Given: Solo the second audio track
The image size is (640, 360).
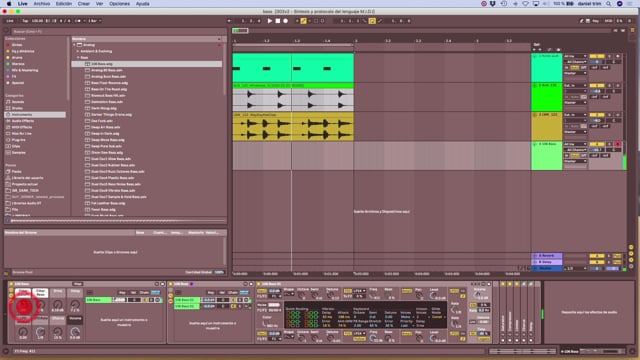Looking at the screenshot, I should [610, 86].
